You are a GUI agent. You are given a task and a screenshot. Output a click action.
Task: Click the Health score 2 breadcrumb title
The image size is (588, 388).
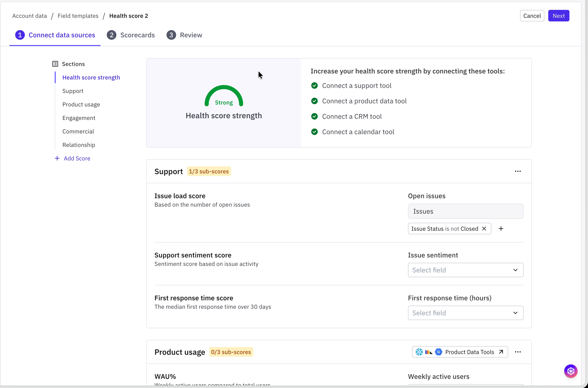129,16
